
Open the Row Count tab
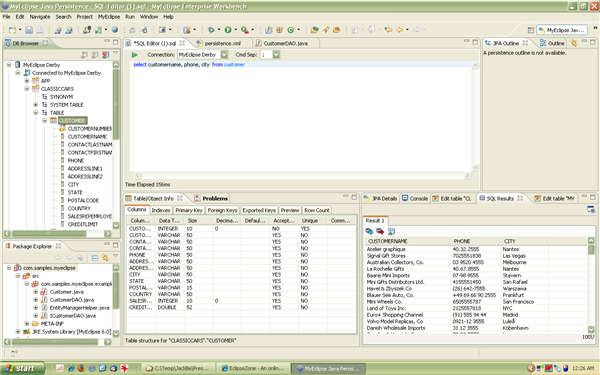point(316,210)
